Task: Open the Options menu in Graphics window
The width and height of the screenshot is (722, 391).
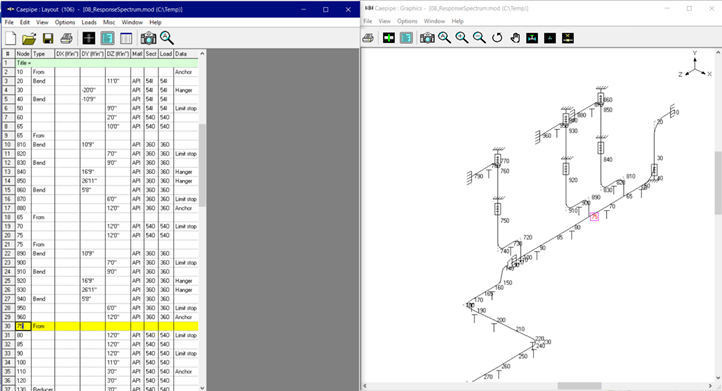Action: (x=407, y=21)
